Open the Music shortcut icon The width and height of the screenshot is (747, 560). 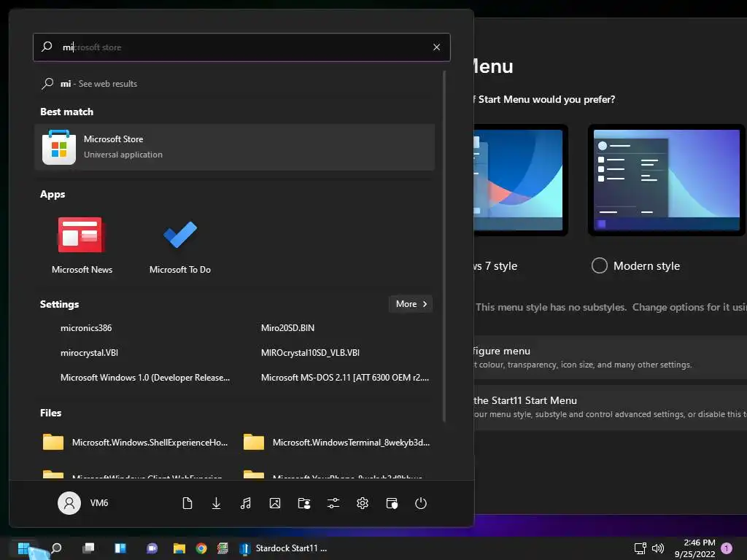pyautogui.click(x=245, y=503)
